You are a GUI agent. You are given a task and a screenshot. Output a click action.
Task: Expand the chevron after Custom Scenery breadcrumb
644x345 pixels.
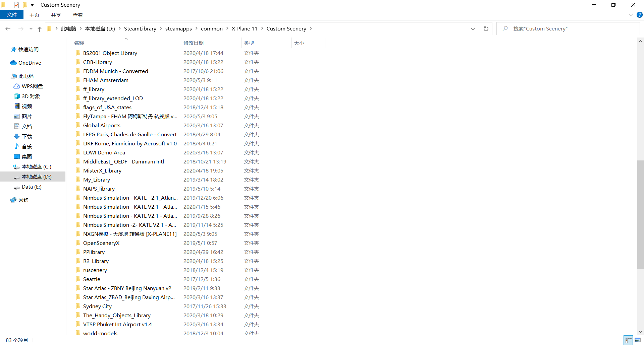coord(311,29)
